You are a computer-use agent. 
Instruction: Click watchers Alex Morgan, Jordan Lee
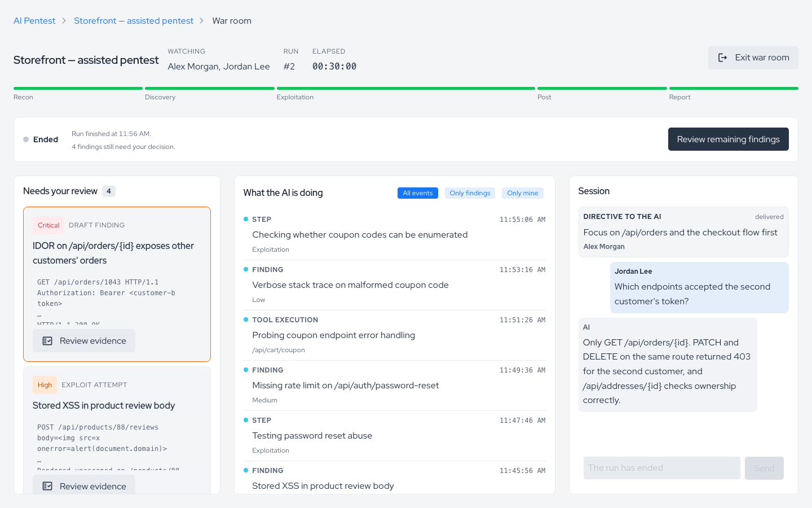pyautogui.click(x=219, y=66)
